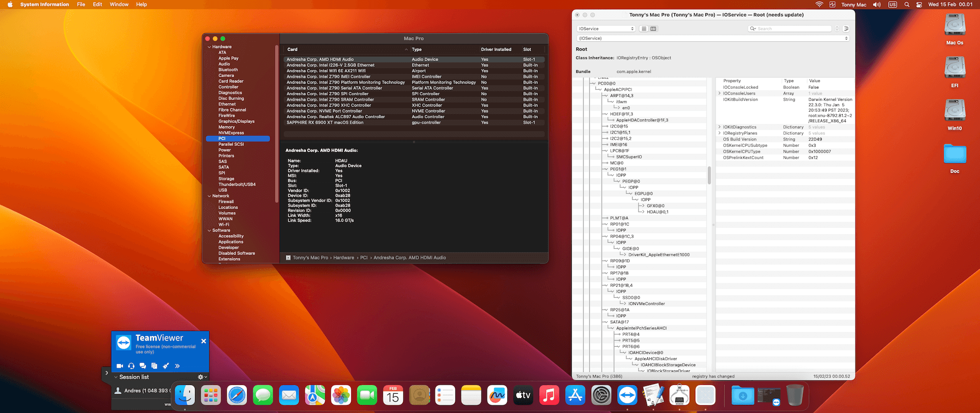Select Graphics/Displays in the hardware sidebar
The width and height of the screenshot is (980, 413).
click(236, 121)
